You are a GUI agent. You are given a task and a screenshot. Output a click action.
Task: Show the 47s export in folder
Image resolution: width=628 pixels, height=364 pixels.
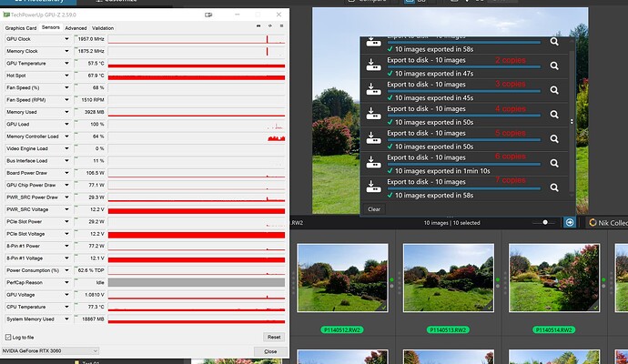pyautogui.click(x=553, y=66)
